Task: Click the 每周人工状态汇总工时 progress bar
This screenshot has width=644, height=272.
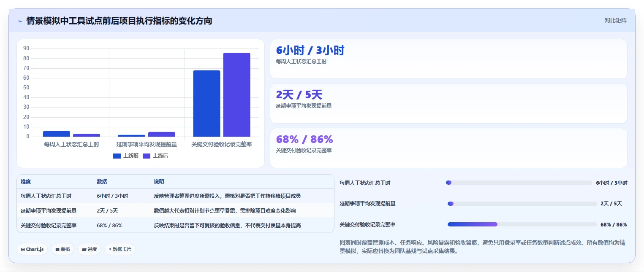Action: pos(519,183)
